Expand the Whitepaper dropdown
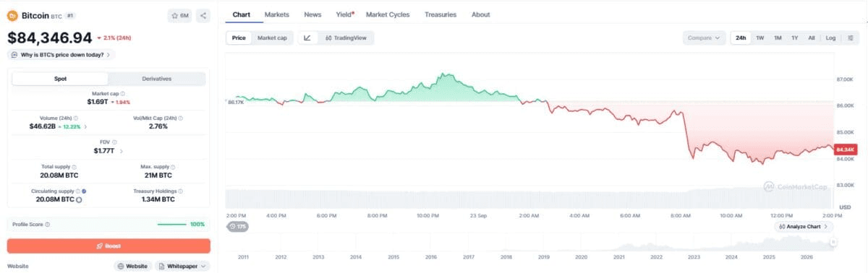The width and height of the screenshot is (868, 273). point(183,266)
